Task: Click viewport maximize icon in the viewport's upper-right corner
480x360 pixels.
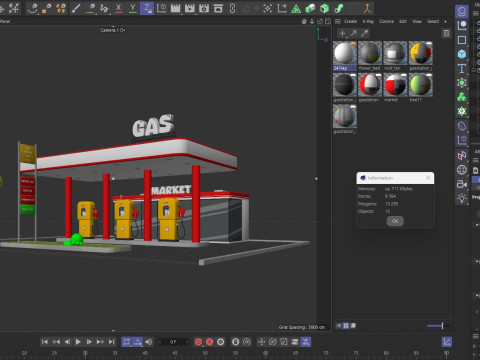Action: (x=328, y=21)
